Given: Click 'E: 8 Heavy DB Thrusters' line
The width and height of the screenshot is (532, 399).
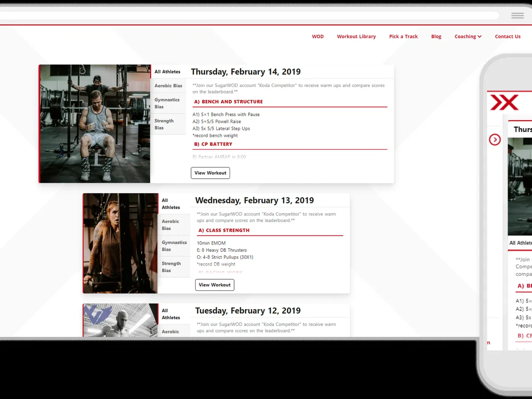Looking at the screenshot, I should point(222,250).
